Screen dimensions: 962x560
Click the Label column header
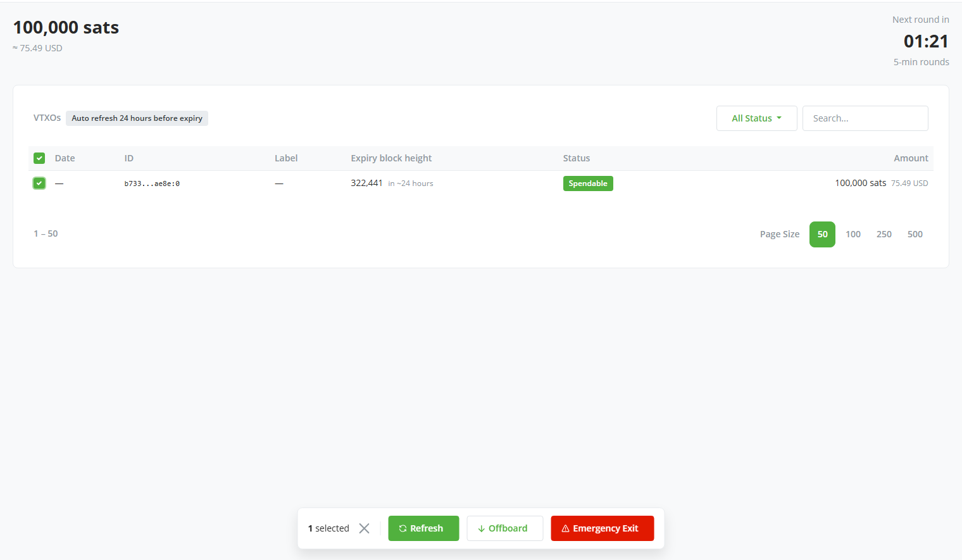coord(286,158)
